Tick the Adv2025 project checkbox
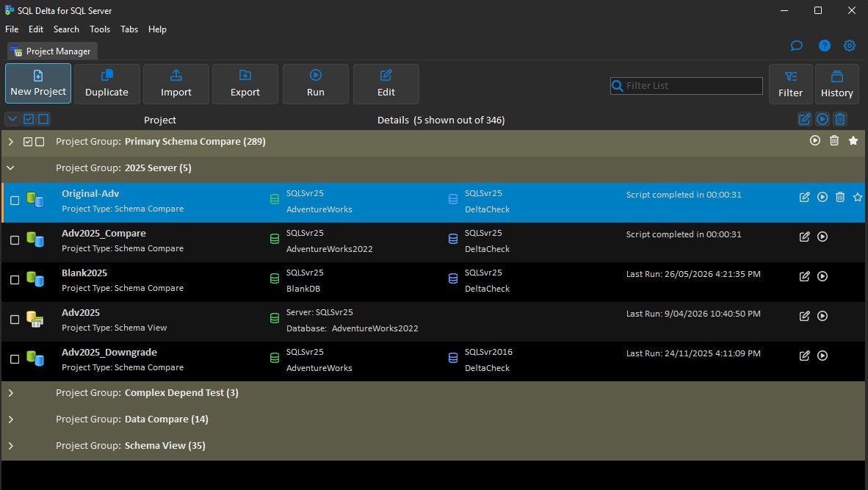 coord(15,320)
